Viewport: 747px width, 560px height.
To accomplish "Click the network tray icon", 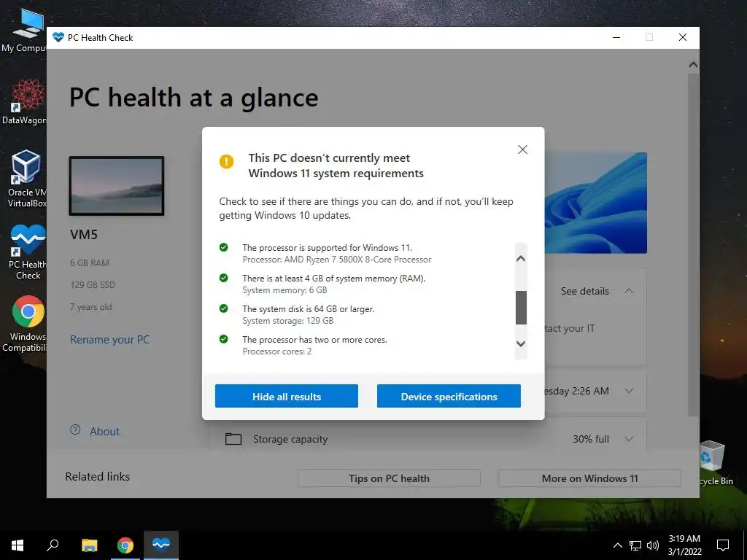I will tap(635, 545).
